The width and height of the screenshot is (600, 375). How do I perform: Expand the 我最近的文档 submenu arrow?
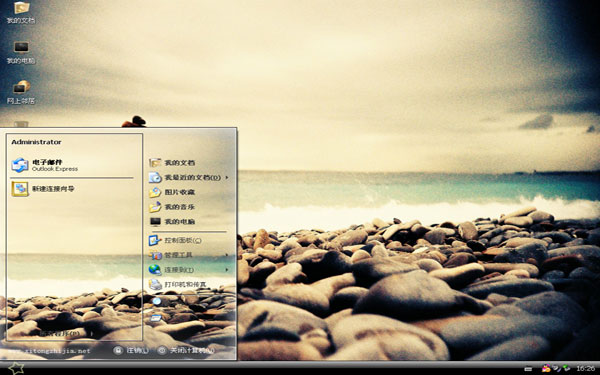point(227,178)
